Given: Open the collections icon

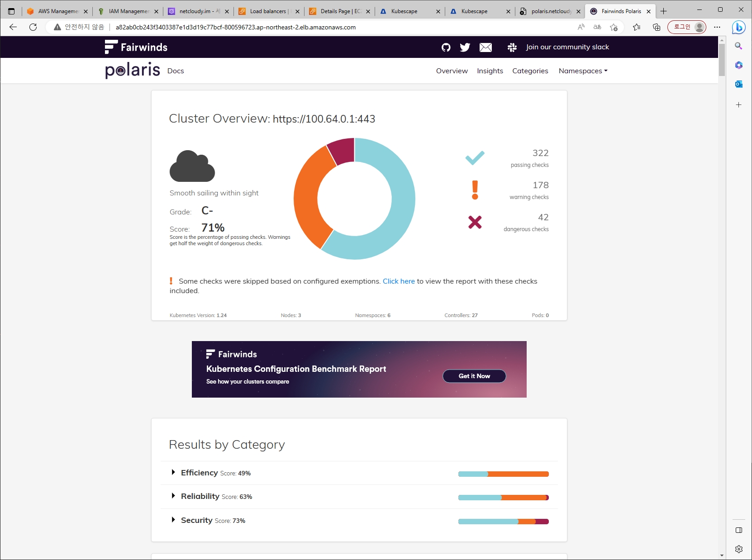Looking at the screenshot, I should pyautogui.click(x=657, y=27).
